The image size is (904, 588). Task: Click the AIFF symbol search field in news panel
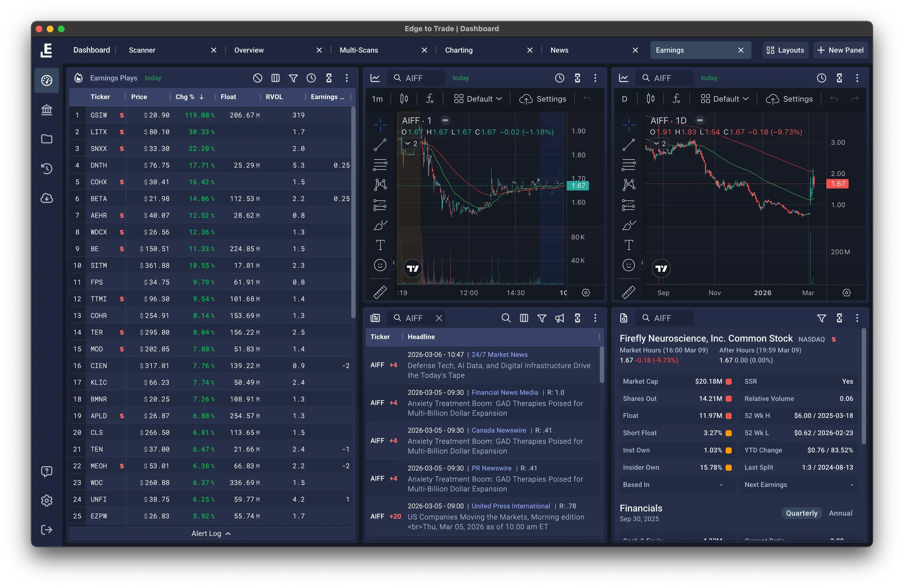click(414, 318)
